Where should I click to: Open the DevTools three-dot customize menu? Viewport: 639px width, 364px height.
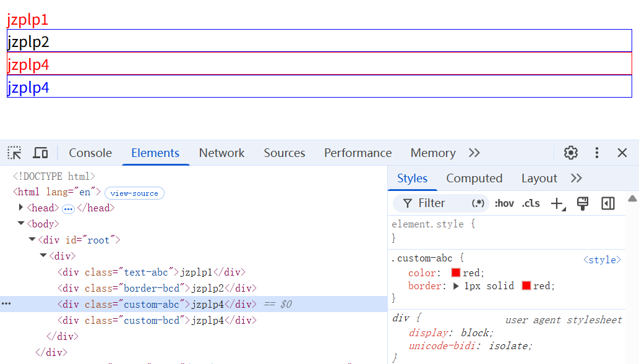(x=596, y=153)
